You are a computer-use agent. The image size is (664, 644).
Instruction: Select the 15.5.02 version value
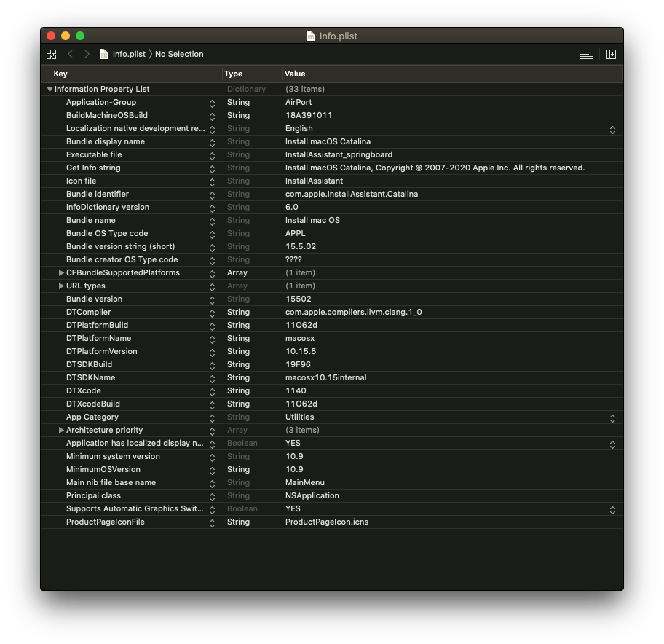click(301, 246)
